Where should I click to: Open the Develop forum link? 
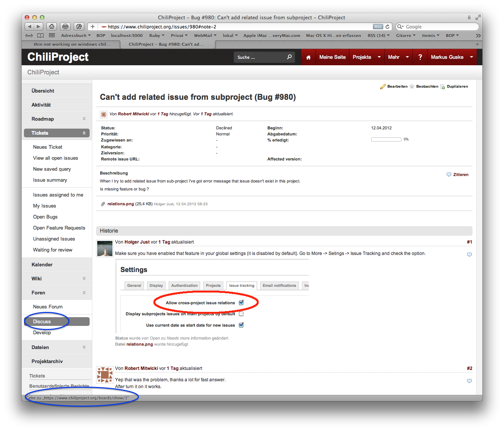[42, 333]
